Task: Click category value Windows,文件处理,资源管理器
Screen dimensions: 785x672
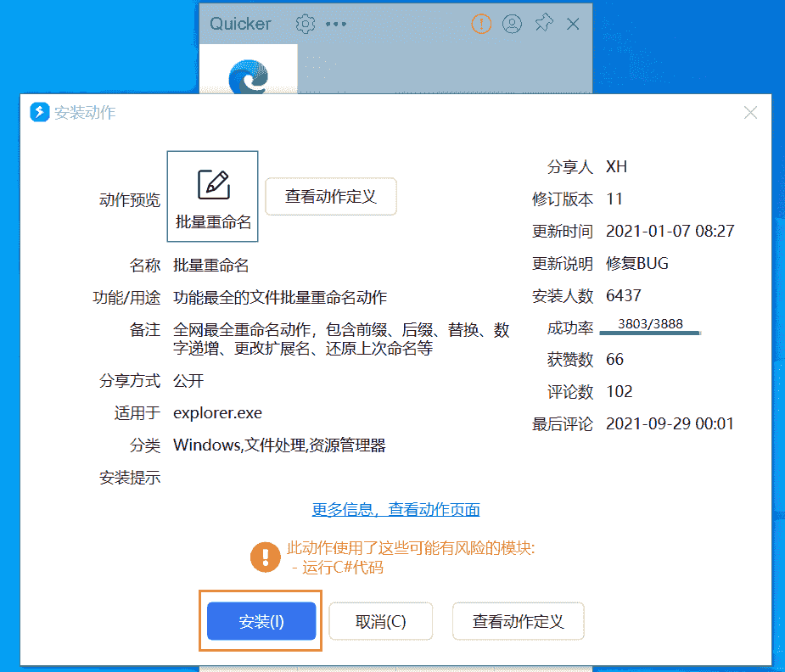Action: tap(279, 445)
